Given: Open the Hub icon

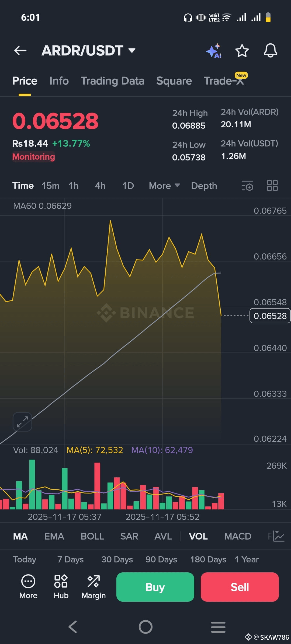Looking at the screenshot, I should (x=61, y=587).
